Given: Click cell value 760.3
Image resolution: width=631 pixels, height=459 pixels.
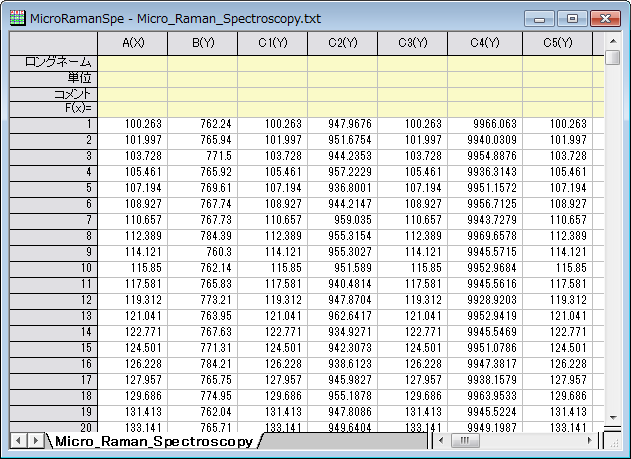Looking at the screenshot, I should (203, 252).
